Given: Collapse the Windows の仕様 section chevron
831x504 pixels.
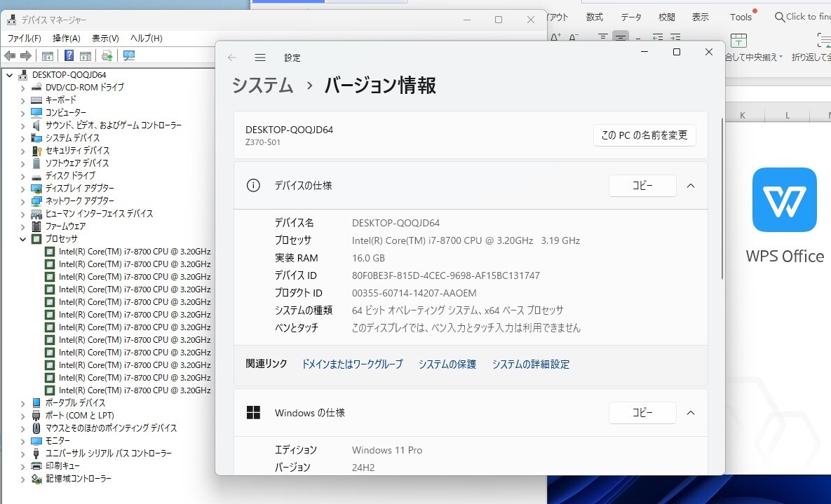Looking at the screenshot, I should pos(691,412).
